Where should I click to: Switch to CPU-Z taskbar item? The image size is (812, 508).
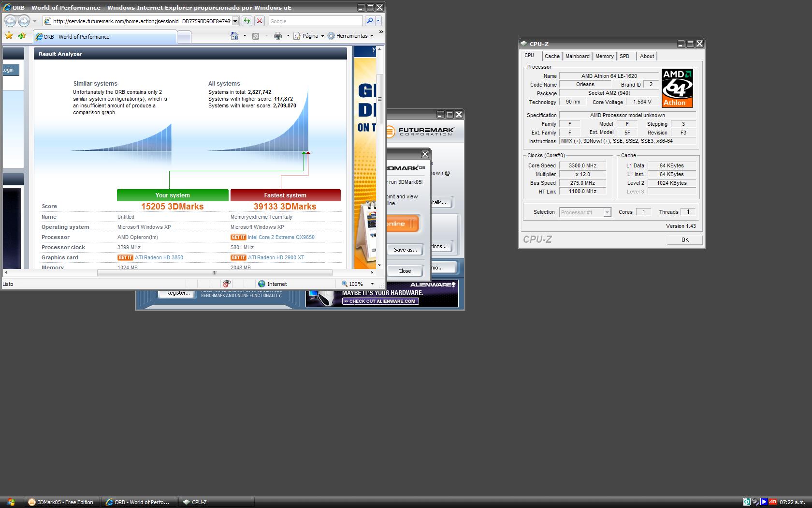[x=216, y=502]
